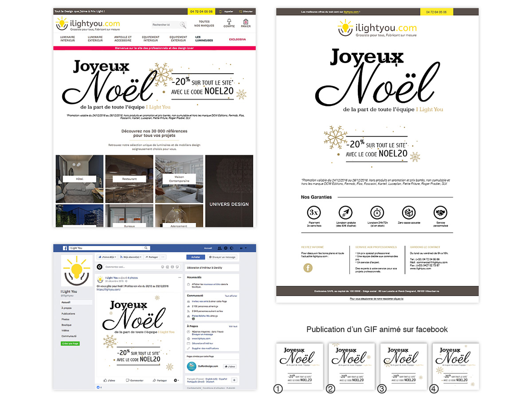Open the Les Lumineuses menu
Viewport: 532px width, 399px height.
[204, 39]
